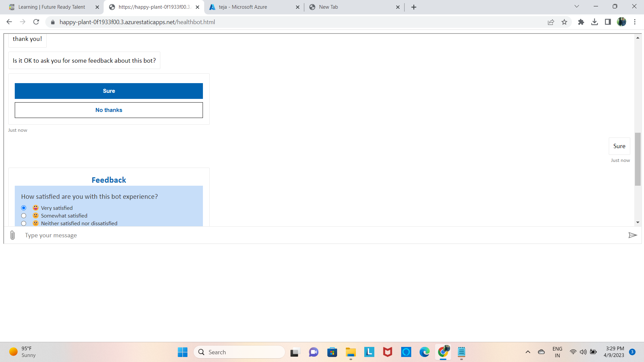Open Chrome downloads icon
Viewport: 644px width, 362px height.
[x=594, y=22]
